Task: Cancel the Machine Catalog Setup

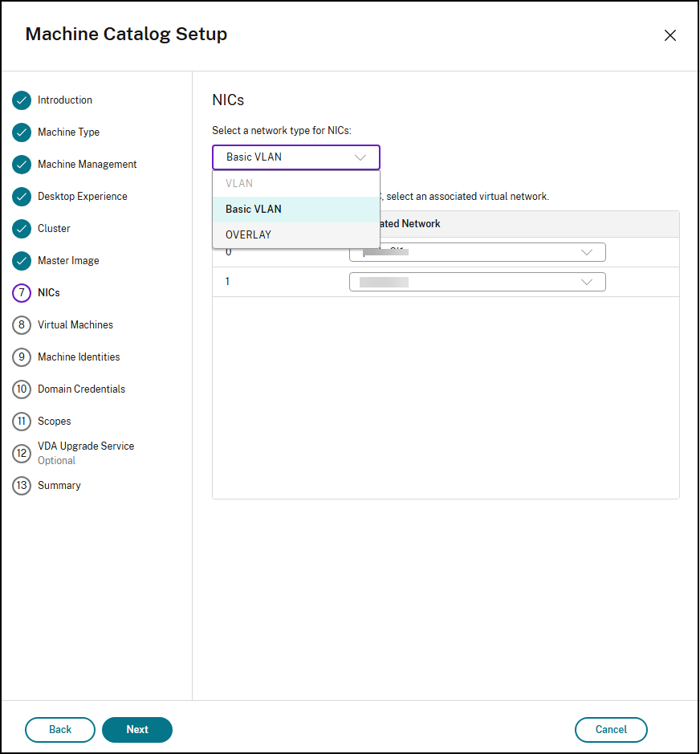Action: (611, 730)
